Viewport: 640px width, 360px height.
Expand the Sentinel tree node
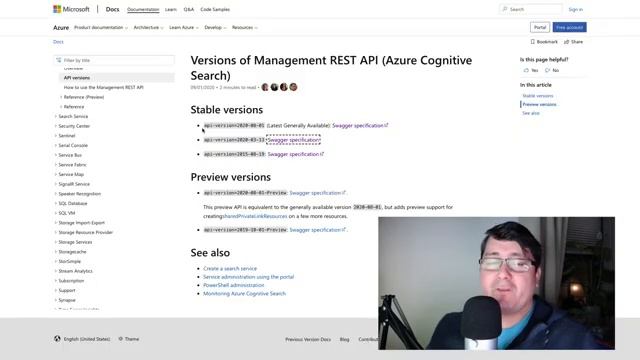(x=56, y=136)
